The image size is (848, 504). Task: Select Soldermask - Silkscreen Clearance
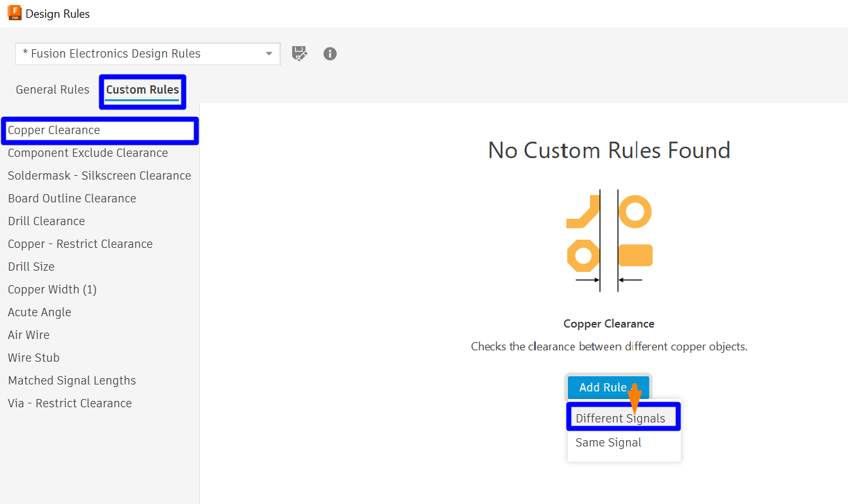[x=99, y=175]
